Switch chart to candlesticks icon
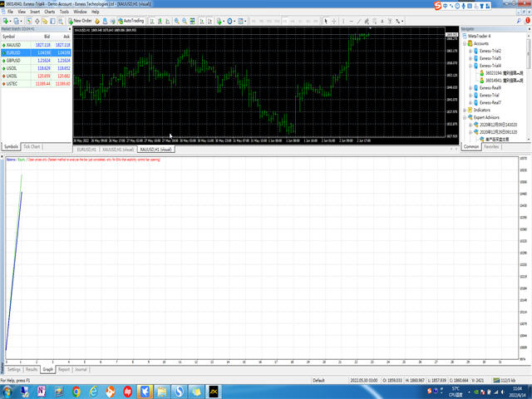This screenshot has width=532, height=399. click(x=160, y=21)
